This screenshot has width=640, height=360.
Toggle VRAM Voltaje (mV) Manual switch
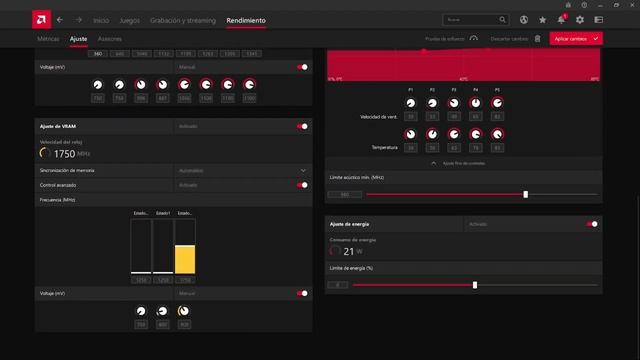pos(302,293)
